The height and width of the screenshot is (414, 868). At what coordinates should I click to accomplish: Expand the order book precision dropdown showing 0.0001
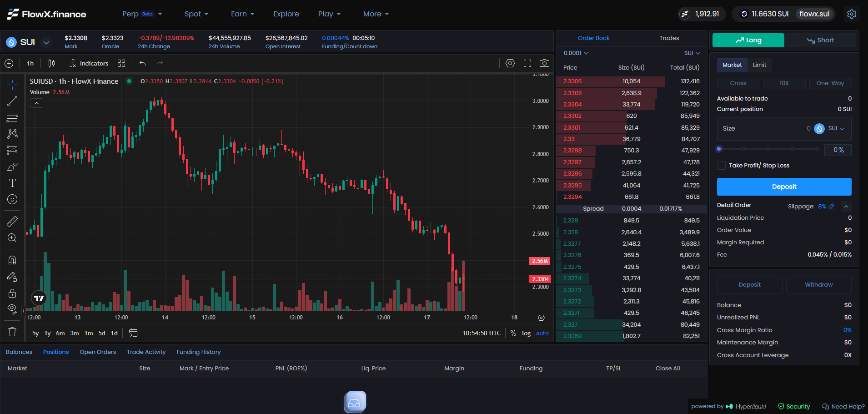pos(576,53)
